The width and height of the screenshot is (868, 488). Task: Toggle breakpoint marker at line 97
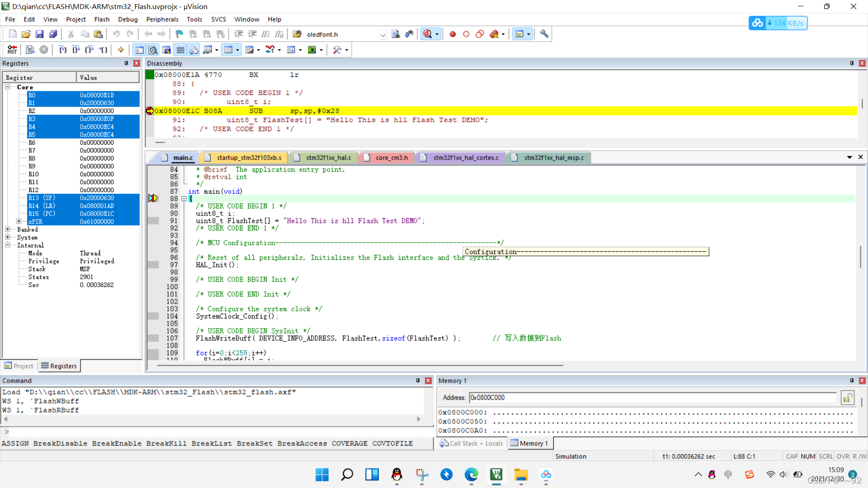[153, 265]
